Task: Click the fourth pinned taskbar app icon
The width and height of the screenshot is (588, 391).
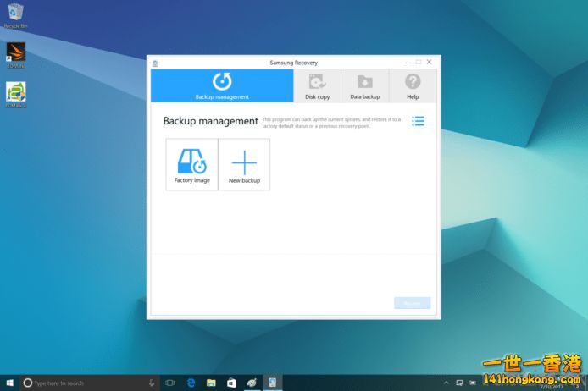Action: coord(252,383)
